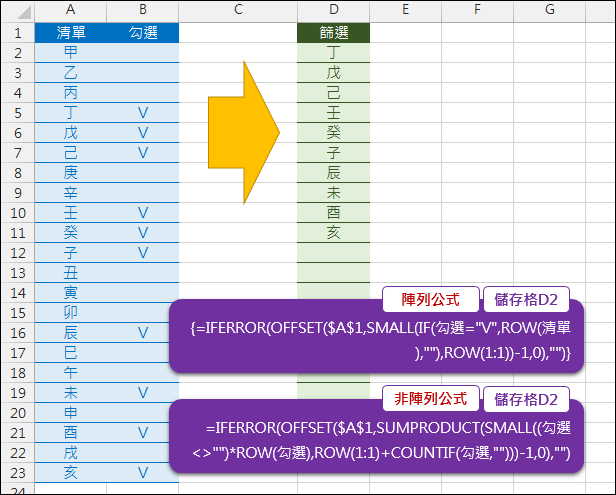Select cell A13 containing 丑
616x495 pixels.
tap(70, 273)
